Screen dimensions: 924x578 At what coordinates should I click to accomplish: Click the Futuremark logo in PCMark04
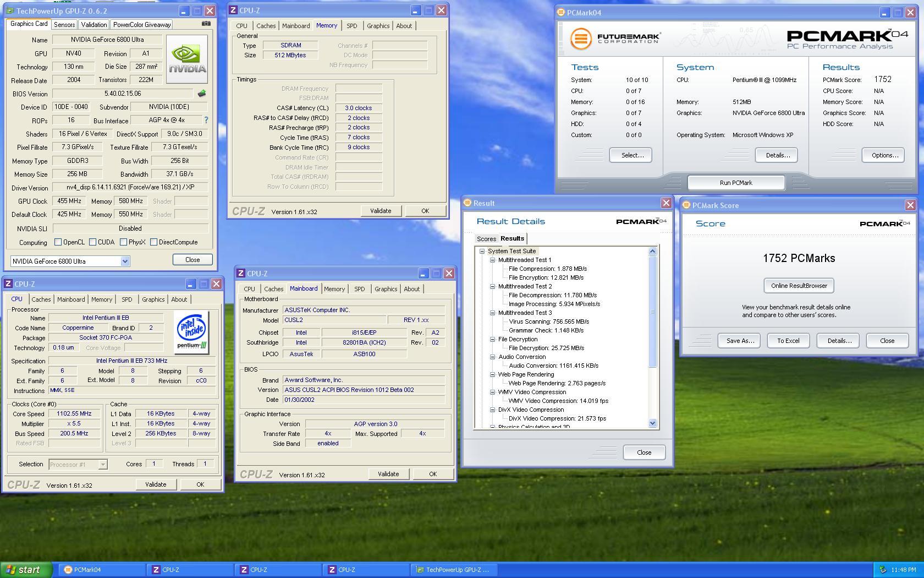(614, 39)
